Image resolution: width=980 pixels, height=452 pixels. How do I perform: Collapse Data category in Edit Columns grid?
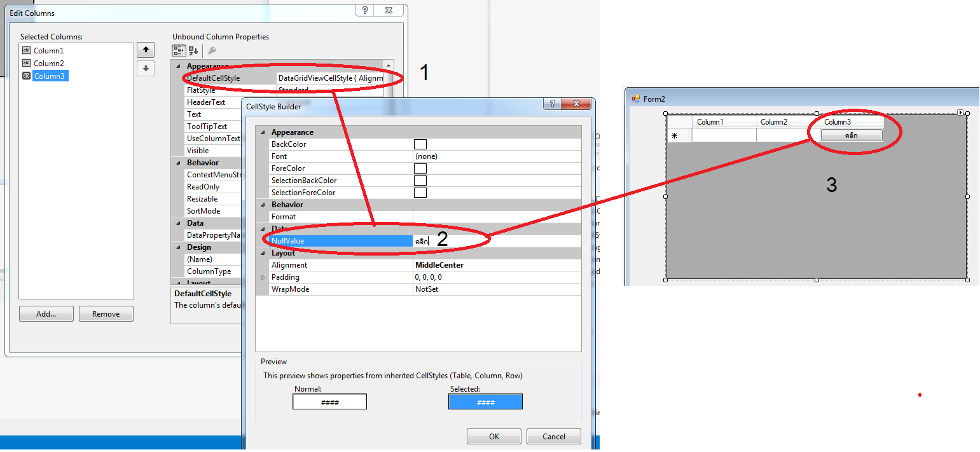pyautogui.click(x=178, y=223)
